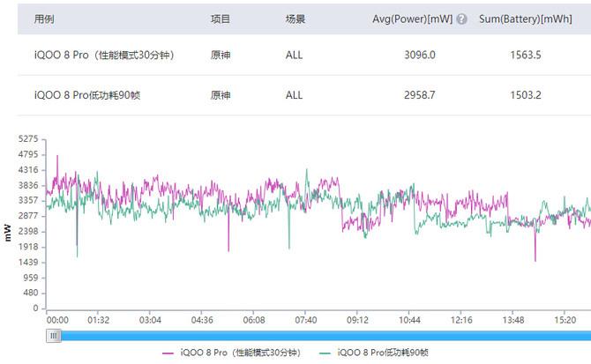The width and height of the screenshot is (591, 364).
Task: Click the 2958.7 average power value
Action: pyautogui.click(x=420, y=95)
